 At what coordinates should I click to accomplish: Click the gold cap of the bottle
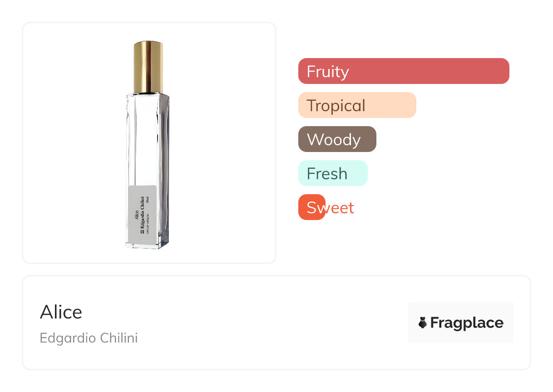(148, 67)
